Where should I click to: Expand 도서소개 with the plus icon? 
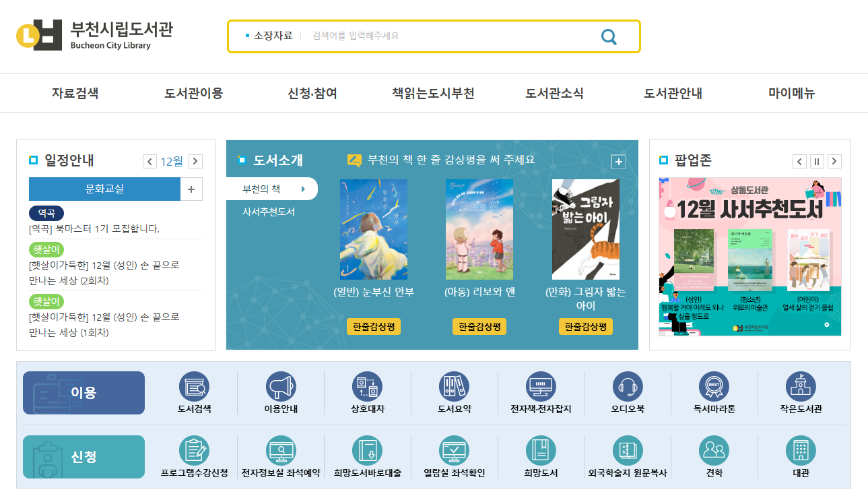[x=618, y=162]
